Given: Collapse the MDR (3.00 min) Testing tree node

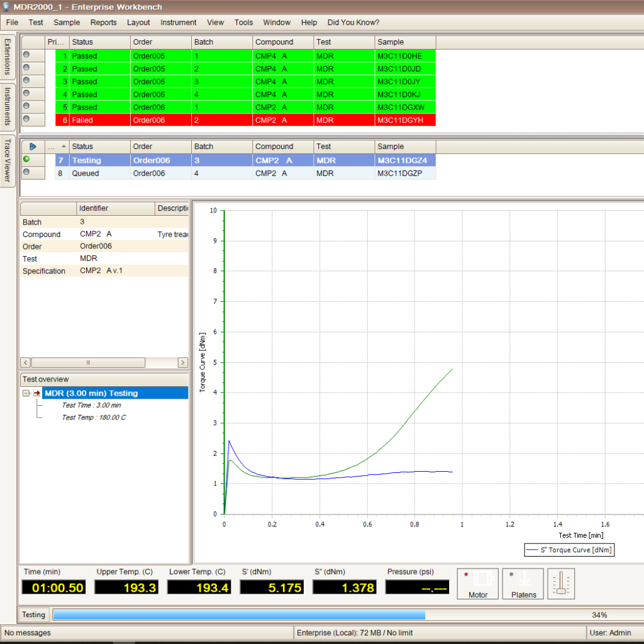Looking at the screenshot, I should (x=25, y=392).
